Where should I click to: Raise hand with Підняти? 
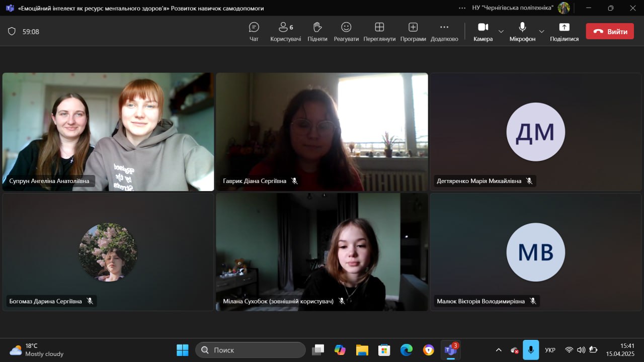click(317, 31)
